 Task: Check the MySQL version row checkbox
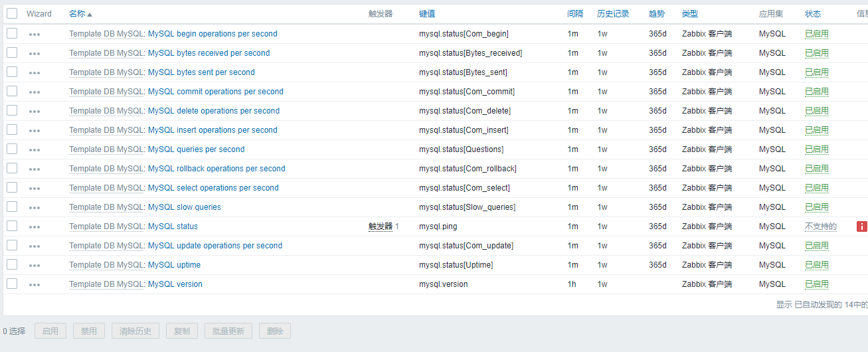(12, 284)
